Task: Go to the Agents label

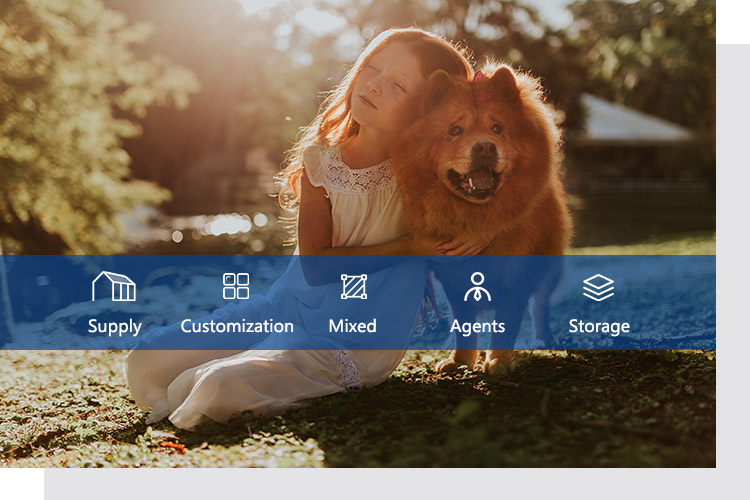Action: tap(477, 327)
